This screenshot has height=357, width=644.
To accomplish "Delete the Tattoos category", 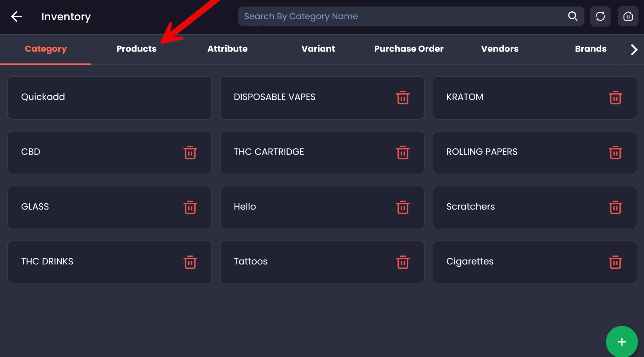I will (403, 262).
